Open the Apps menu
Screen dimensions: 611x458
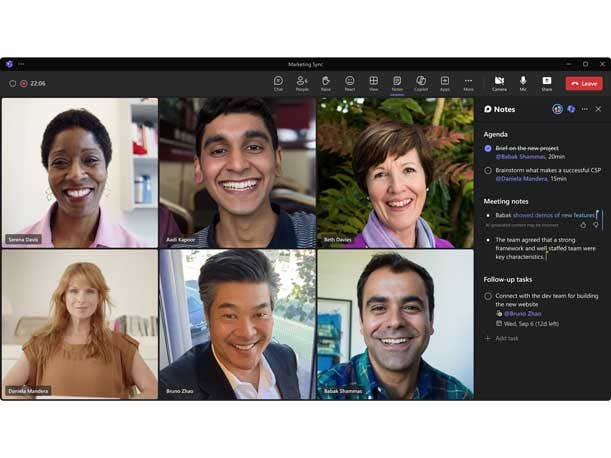tap(445, 83)
